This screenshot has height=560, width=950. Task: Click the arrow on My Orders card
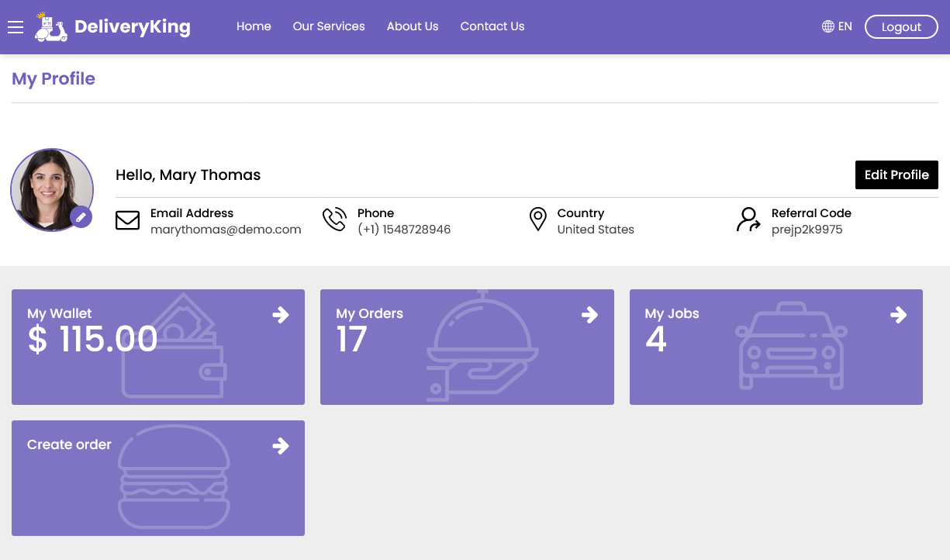tap(589, 314)
